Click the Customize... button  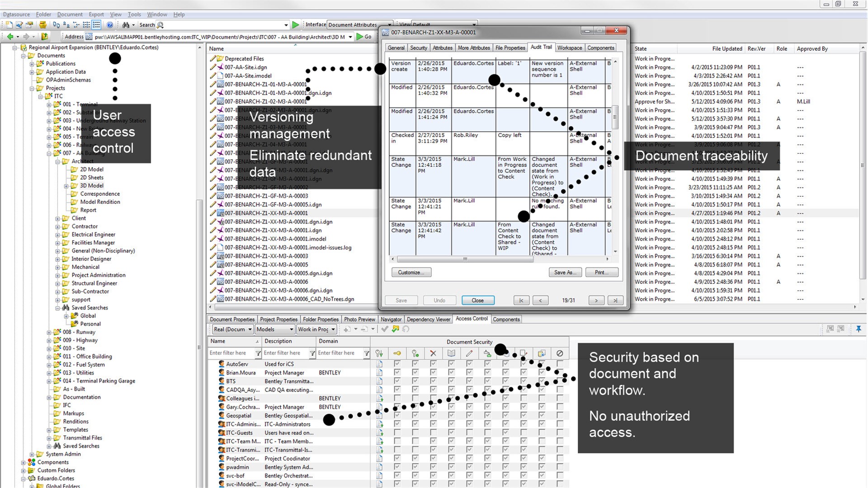click(x=411, y=272)
